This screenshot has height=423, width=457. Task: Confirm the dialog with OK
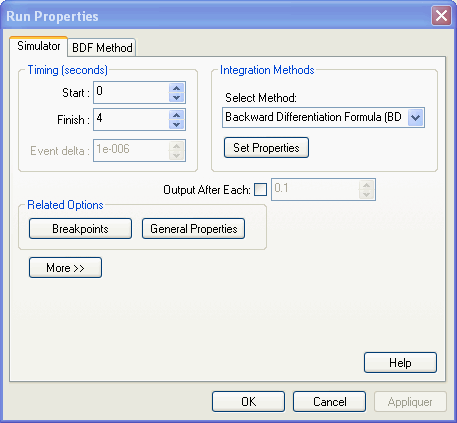pyautogui.click(x=248, y=402)
